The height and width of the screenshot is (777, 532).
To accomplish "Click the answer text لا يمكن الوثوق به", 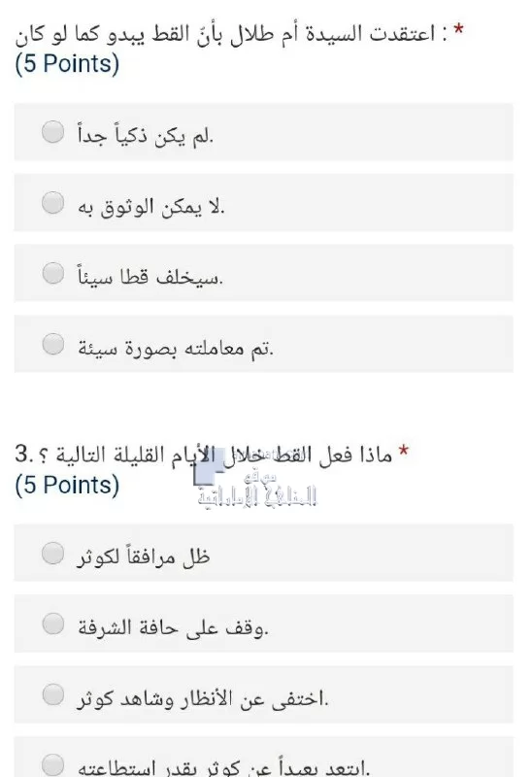I will tap(151, 206).
